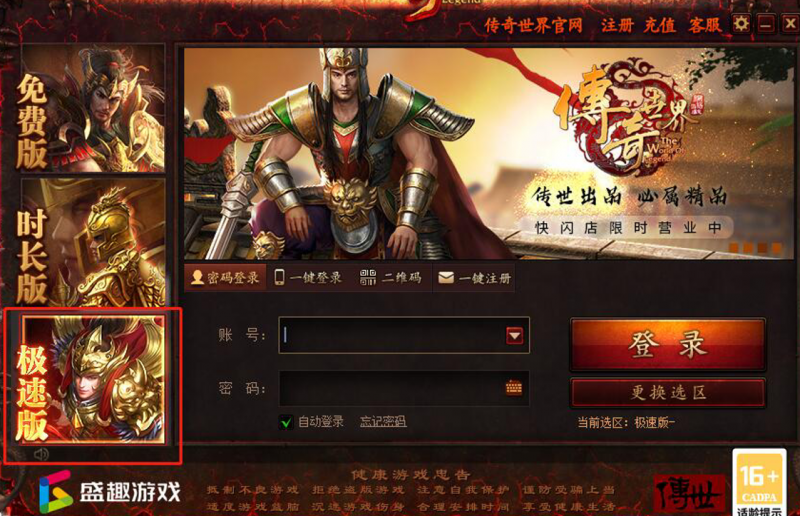This screenshot has width=800, height=516.
Task: Toggle the 自动登录 checkbox
Action: point(287,422)
